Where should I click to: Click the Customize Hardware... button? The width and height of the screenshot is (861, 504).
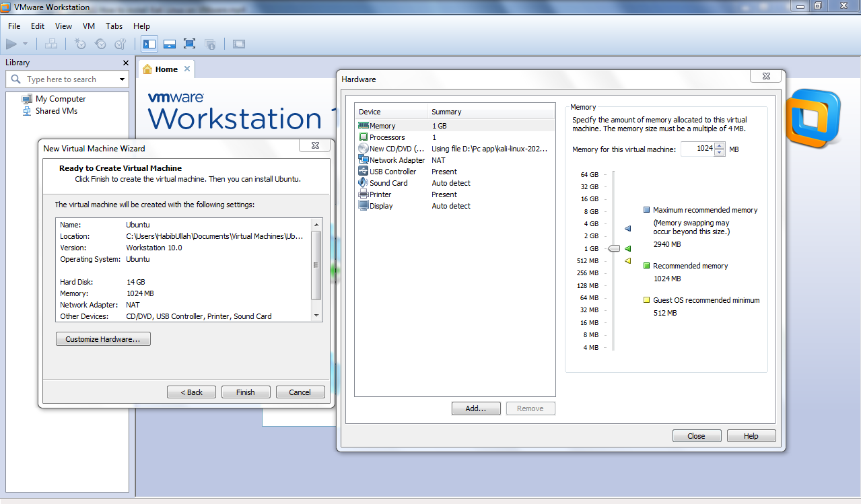tap(103, 339)
